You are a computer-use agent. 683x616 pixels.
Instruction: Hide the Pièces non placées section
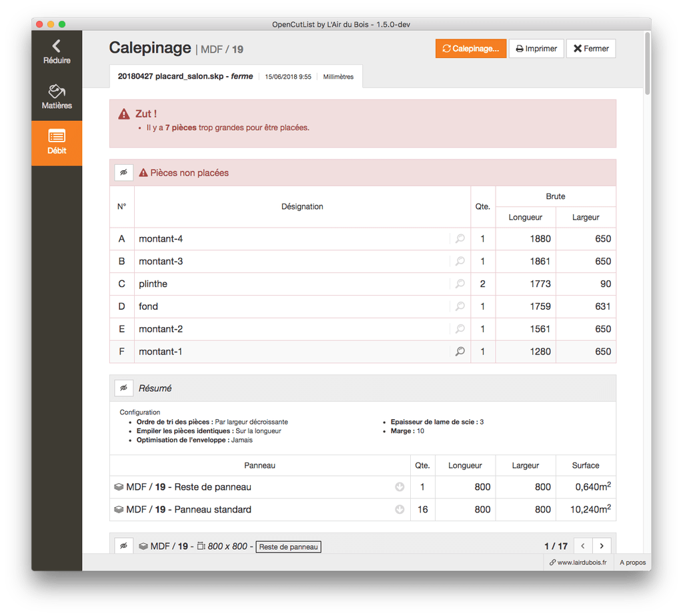tap(123, 173)
